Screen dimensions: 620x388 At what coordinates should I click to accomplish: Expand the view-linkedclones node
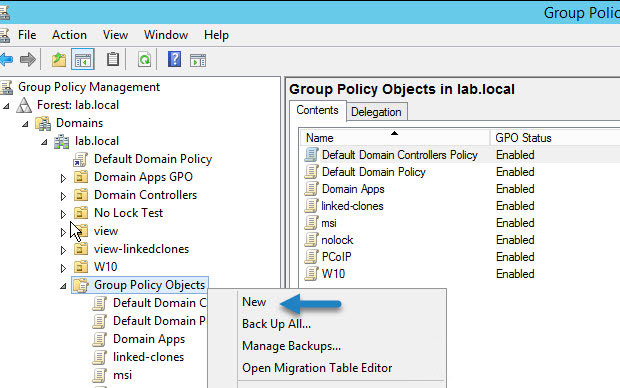[63, 250]
